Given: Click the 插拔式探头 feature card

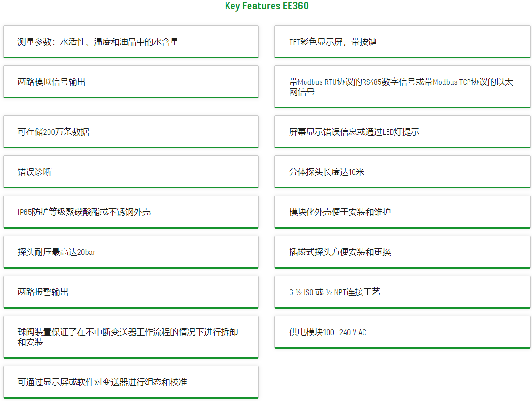Looking at the screenshot, I should [402, 252].
